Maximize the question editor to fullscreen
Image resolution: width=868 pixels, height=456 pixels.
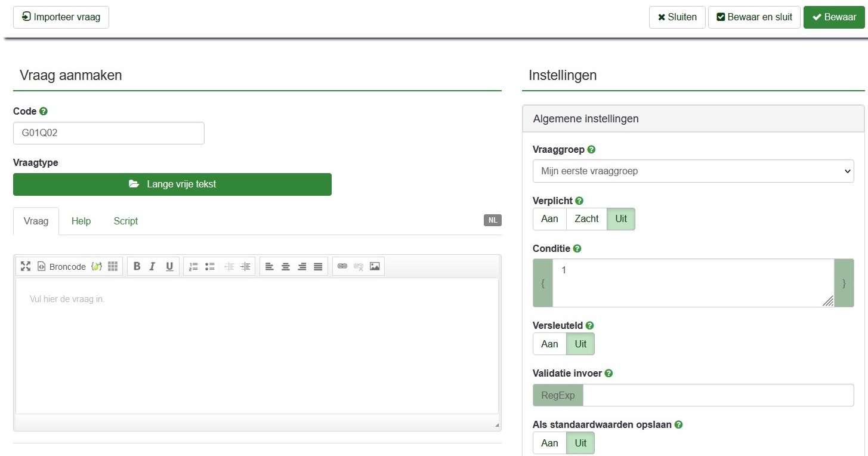(x=26, y=266)
